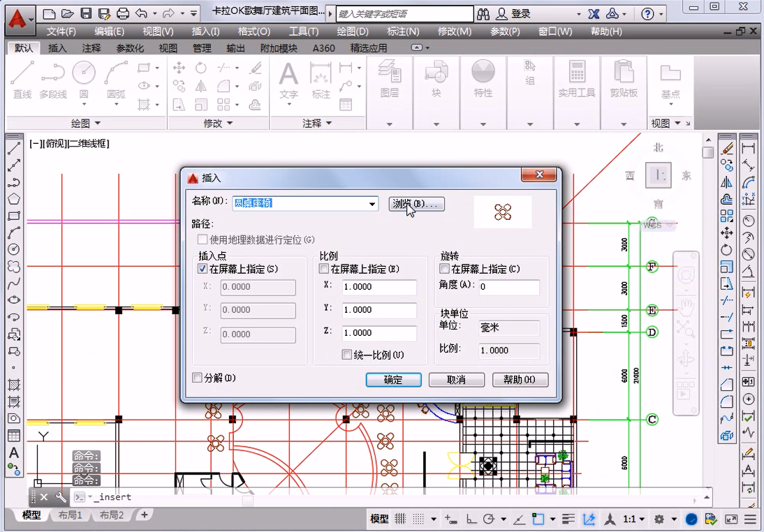764x532 pixels.
Task: Toggle scale 在屏幕上指定(E) checkbox
Action: point(323,268)
